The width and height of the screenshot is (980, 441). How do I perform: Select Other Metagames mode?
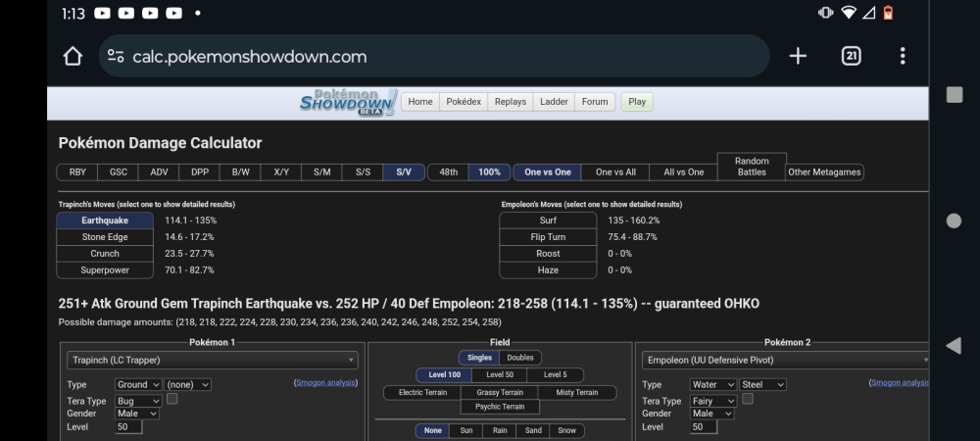pos(824,172)
